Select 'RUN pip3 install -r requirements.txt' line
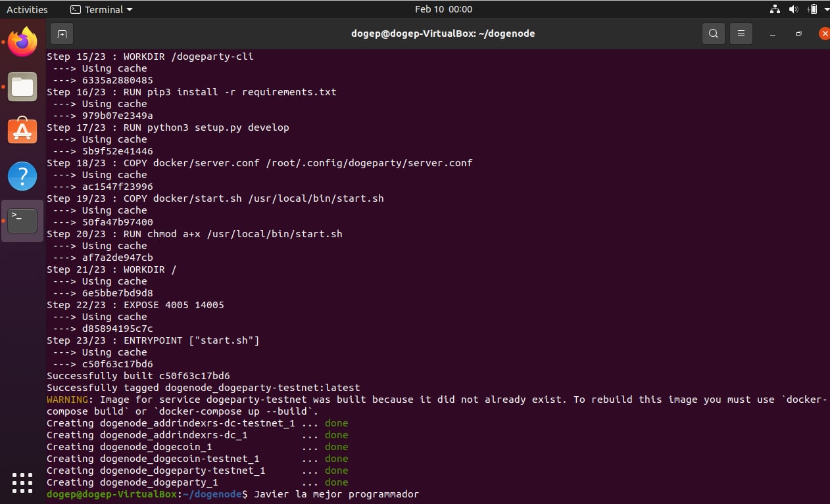 (x=191, y=92)
